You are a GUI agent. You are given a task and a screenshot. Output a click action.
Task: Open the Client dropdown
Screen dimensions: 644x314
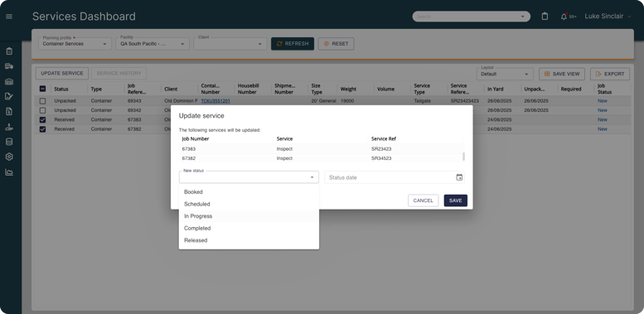[230, 44]
